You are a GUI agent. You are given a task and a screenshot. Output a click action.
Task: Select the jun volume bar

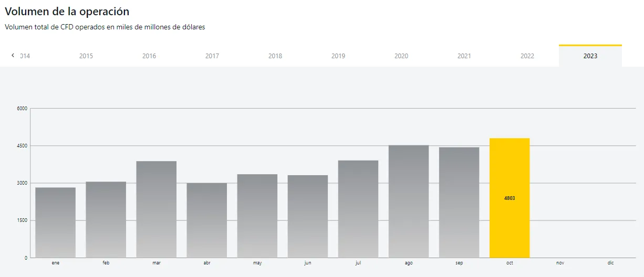pyautogui.click(x=308, y=217)
